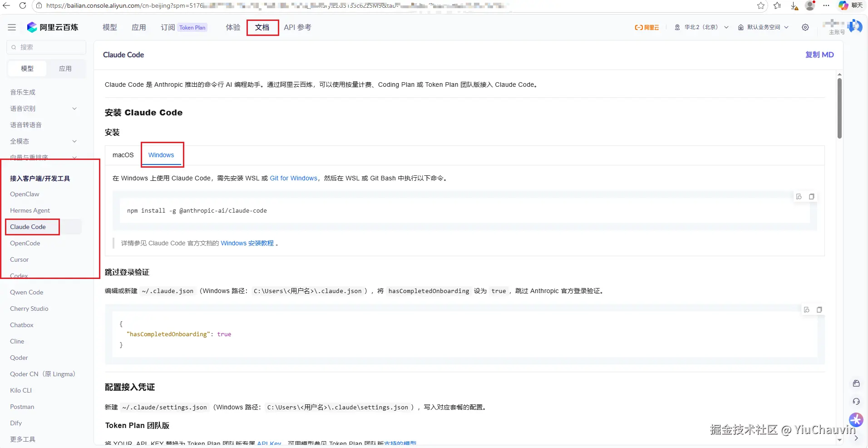
Task: Copy the npm install command code block
Action: (812, 197)
